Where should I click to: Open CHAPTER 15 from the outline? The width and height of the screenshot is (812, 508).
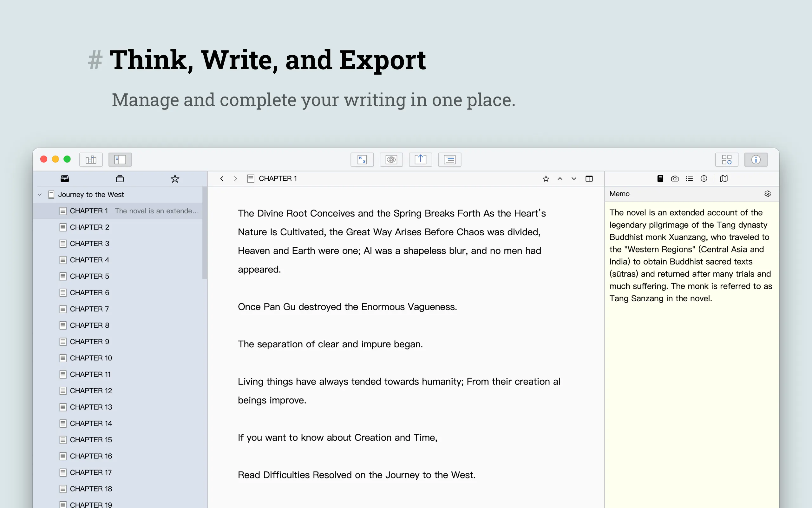[x=118, y=440]
